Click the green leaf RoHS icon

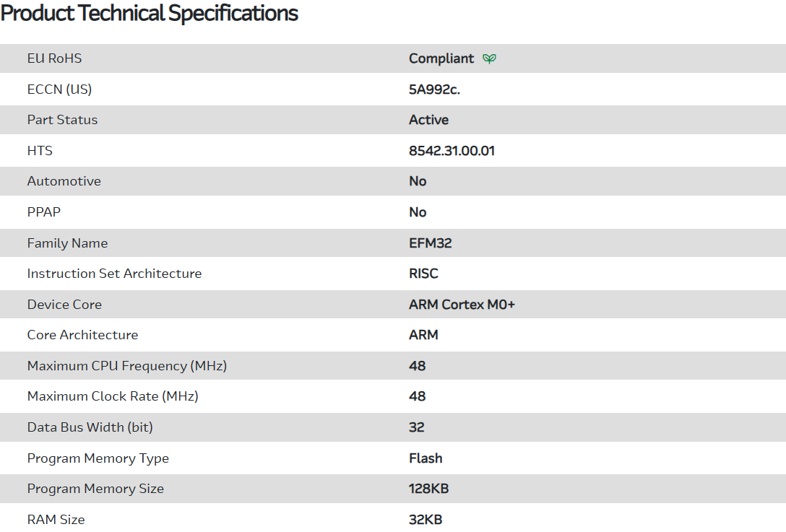[x=489, y=58]
